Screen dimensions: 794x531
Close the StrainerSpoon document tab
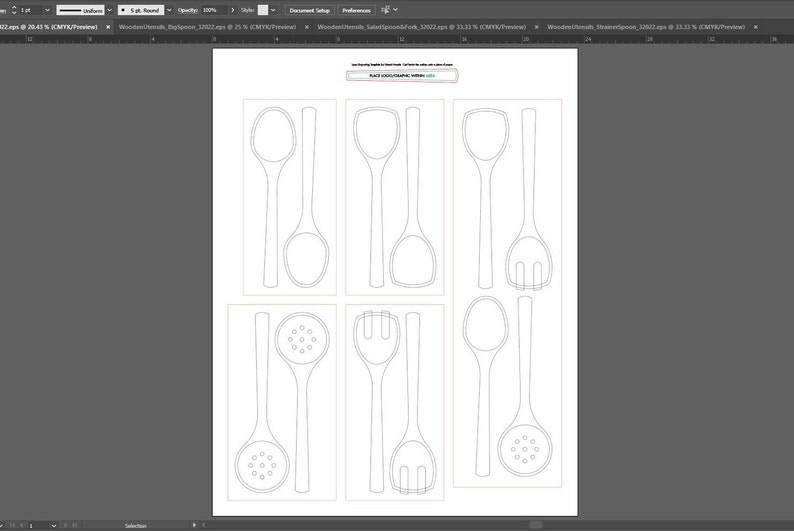(x=756, y=27)
